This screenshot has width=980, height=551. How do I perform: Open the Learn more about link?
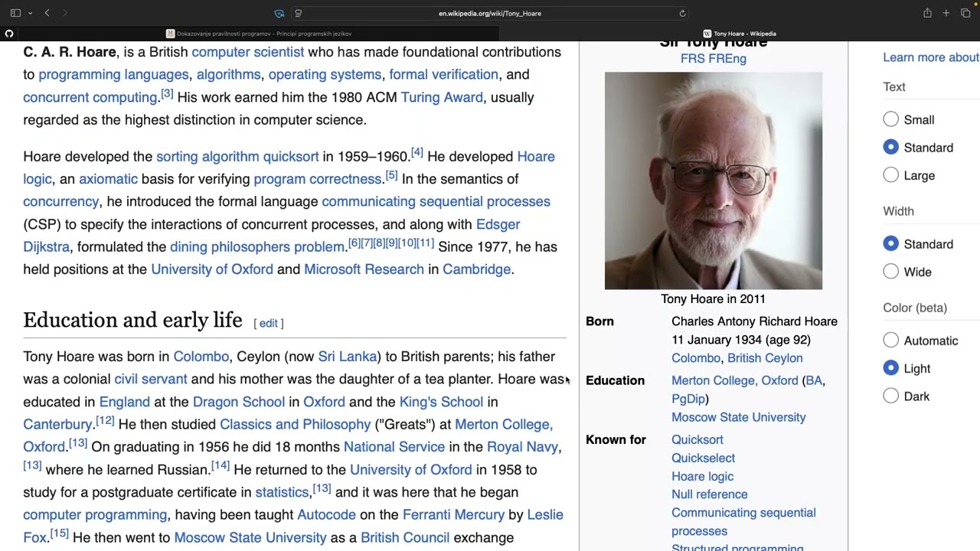pyautogui.click(x=931, y=57)
